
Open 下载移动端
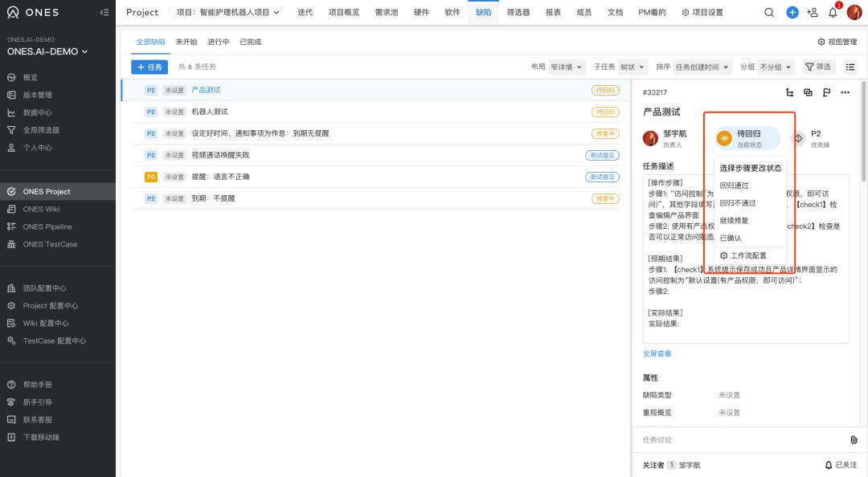pos(41,437)
